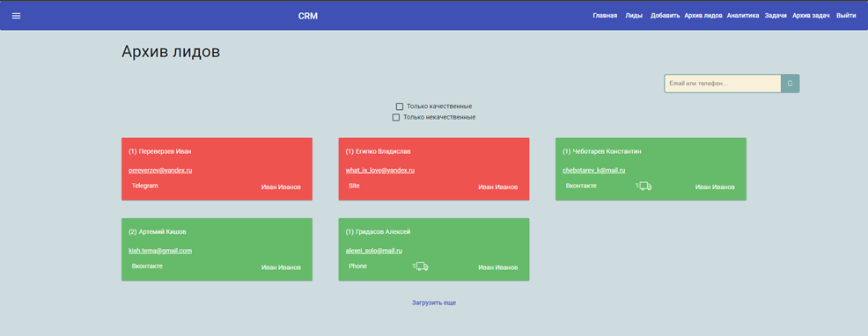
Task: Click the 'Архив лидов' page heading
Action: point(171,52)
